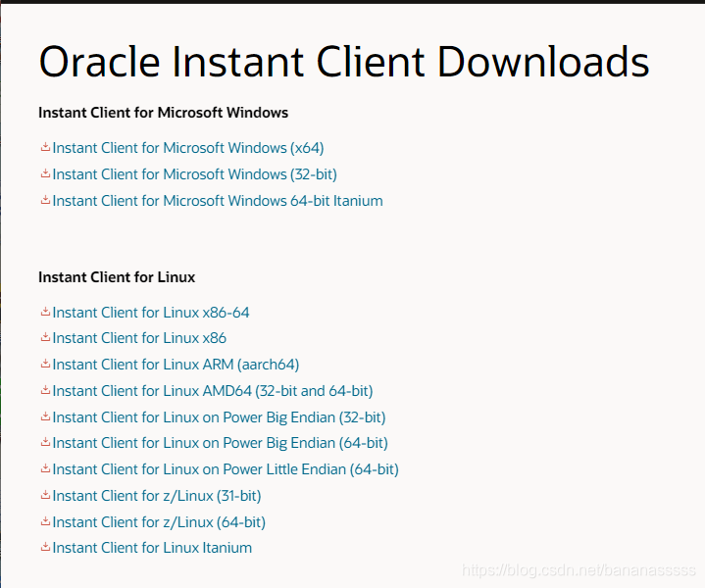Click the 'Instant Client for Microsoft Windows' heading
Screen dimensions: 705x588
click(x=163, y=113)
